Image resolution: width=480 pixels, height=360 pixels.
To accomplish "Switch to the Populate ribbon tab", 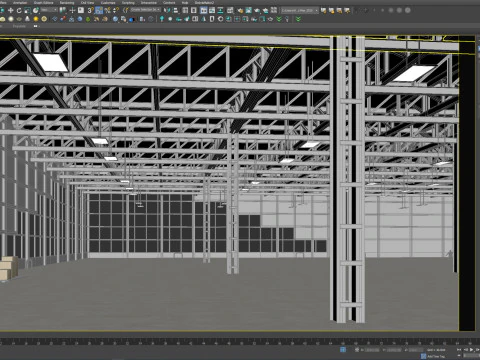I will 19,26.
